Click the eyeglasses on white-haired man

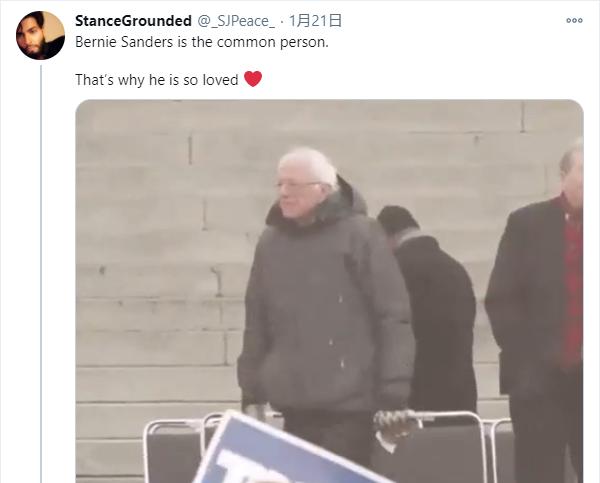coord(298,185)
